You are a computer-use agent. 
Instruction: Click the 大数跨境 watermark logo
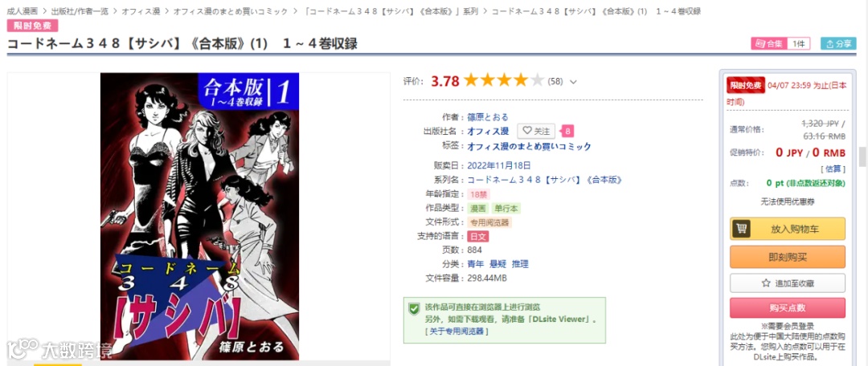59,348
